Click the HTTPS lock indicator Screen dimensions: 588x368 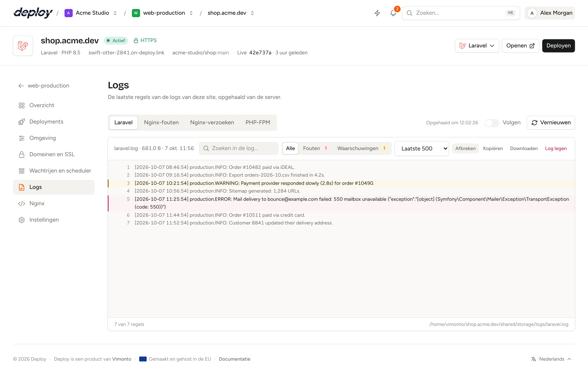(145, 40)
